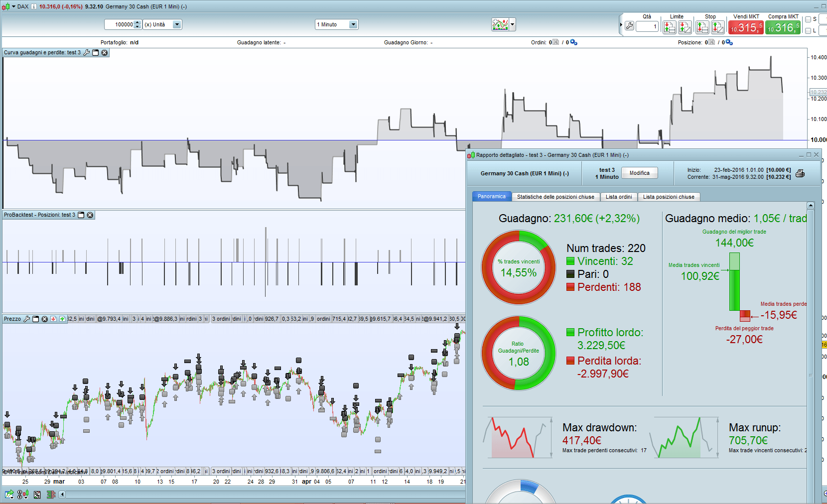Click the DAX candlestick chart icon
Viewport: 827px width, 504px height.
coord(5,6)
